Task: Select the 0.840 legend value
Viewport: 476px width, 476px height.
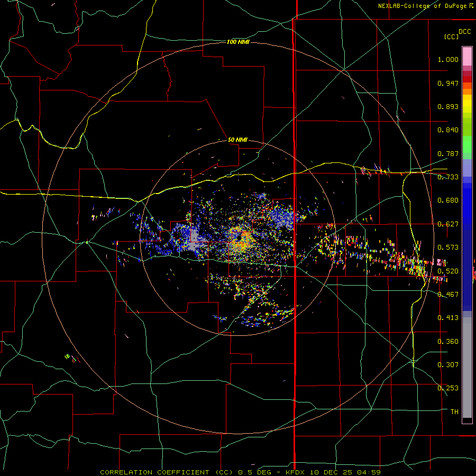Action: coord(448,130)
